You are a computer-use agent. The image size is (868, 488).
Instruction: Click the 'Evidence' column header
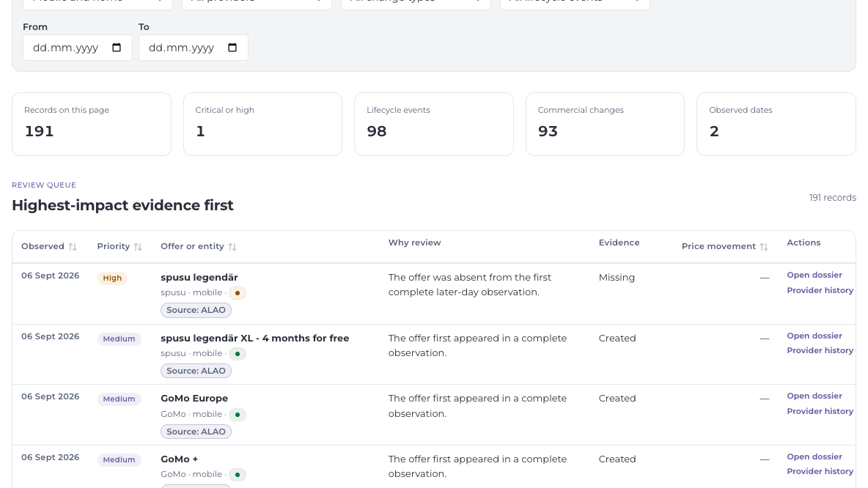point(619,243)
